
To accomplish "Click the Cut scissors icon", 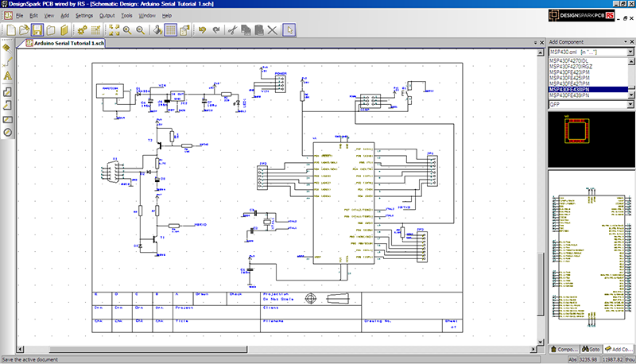I will [232, 30].
